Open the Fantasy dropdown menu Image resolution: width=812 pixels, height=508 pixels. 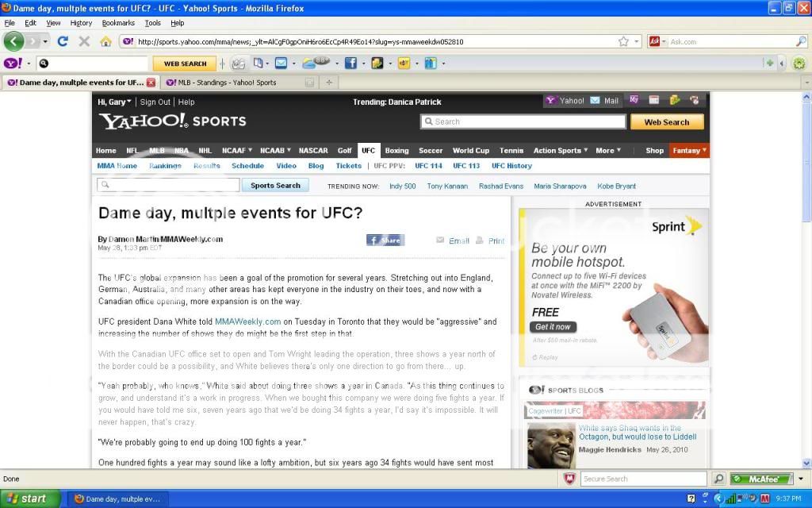[x=689, y=150]
